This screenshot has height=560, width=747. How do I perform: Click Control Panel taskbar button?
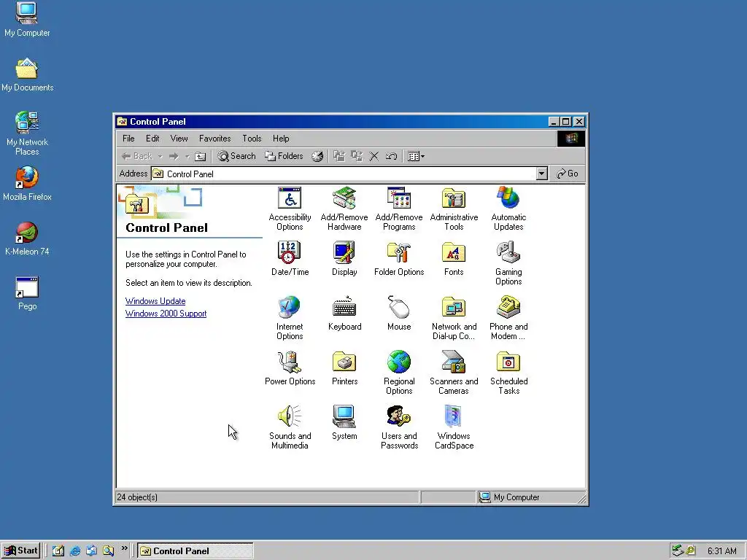tap(196, 551)
